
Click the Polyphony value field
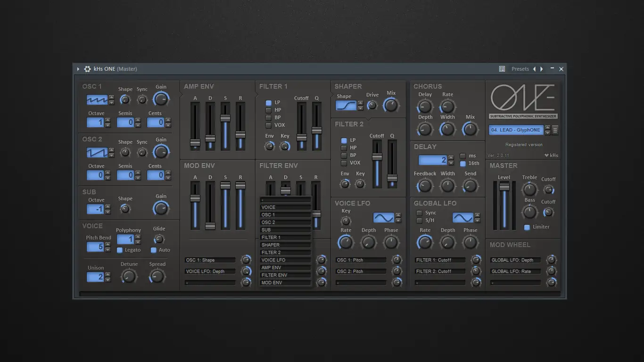tap(125, 239)
